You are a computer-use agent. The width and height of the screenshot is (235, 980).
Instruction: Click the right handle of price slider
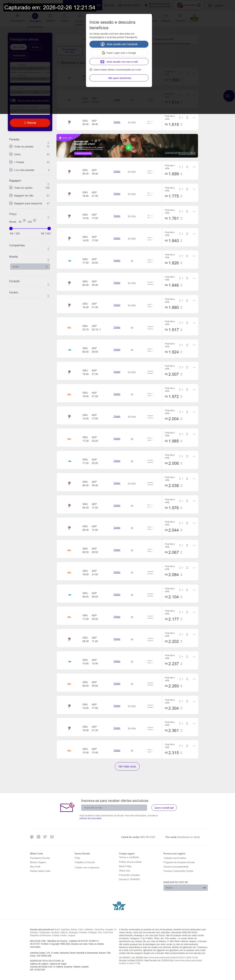pos(49,229)
